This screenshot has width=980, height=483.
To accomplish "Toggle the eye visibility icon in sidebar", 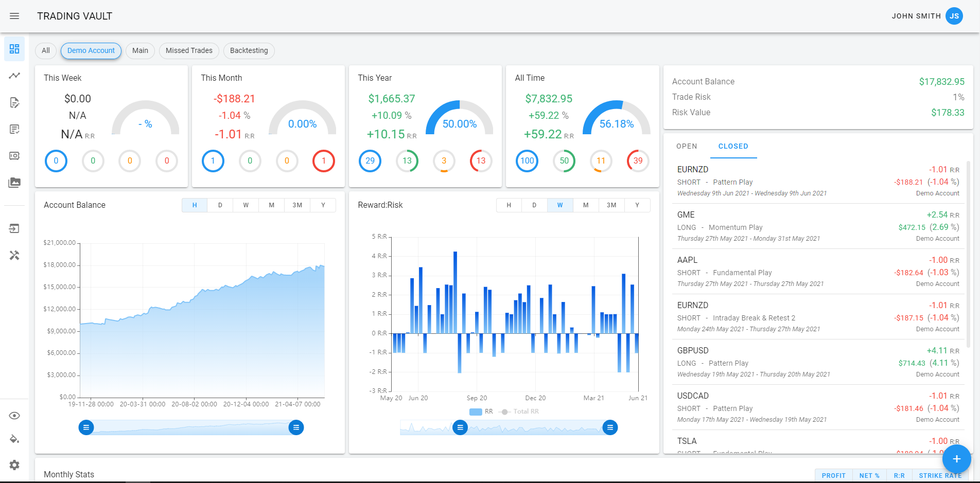I will coord(14,416).
